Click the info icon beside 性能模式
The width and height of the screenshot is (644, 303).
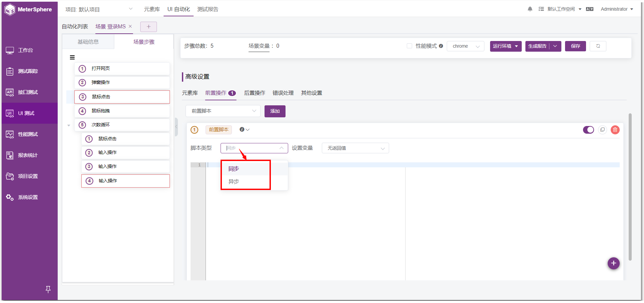point(441,46)
